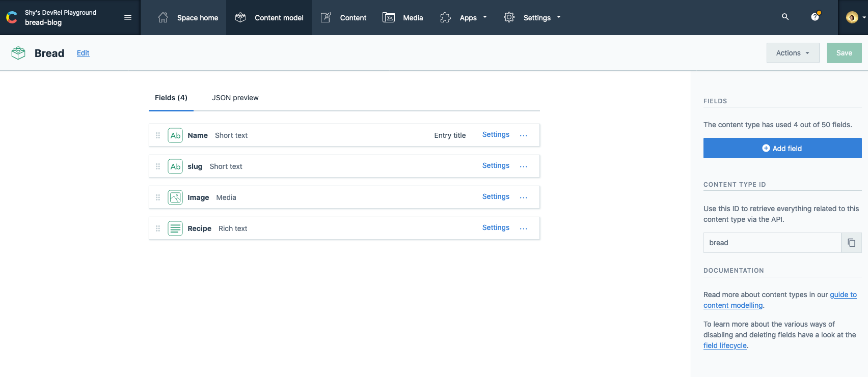Click the slug field name

point(195,166)
